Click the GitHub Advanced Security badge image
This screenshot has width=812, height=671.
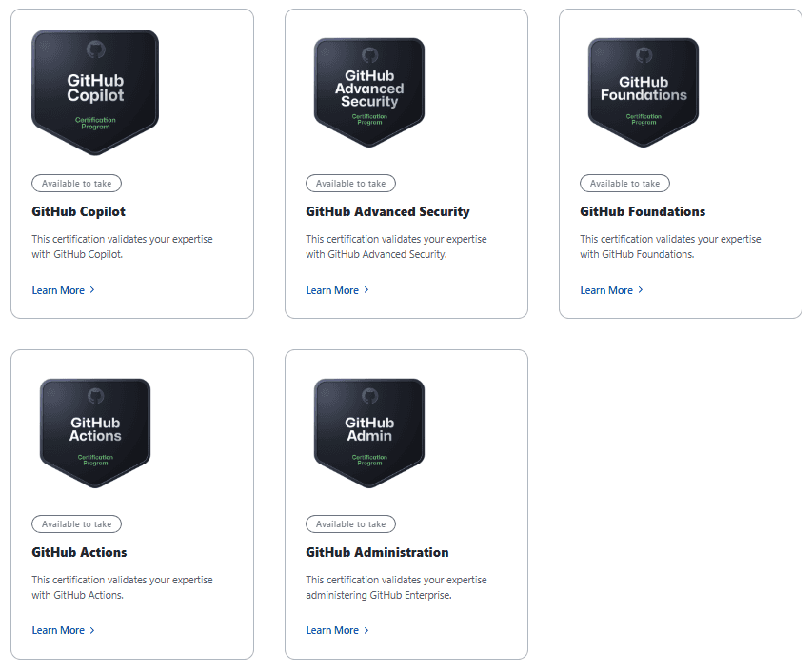coord(369,91)
